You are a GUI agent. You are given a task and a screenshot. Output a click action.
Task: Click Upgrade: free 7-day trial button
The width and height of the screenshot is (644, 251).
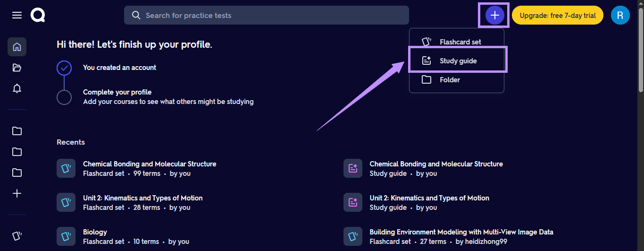click(558, 15)
